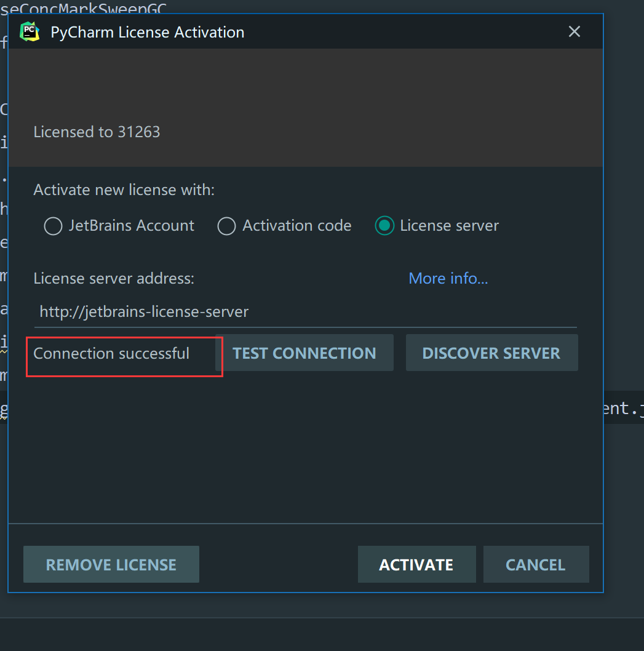Click the 'License server address:' label

click(114, 279)
